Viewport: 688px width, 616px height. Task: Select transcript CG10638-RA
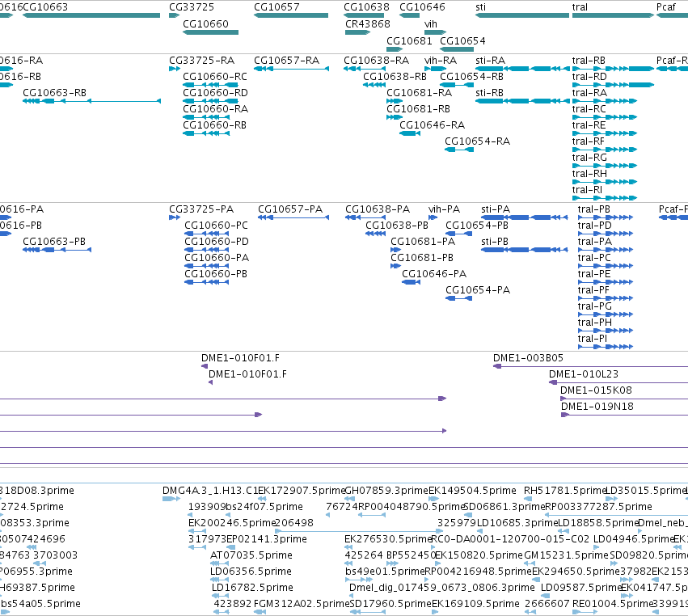pos(365,69)
